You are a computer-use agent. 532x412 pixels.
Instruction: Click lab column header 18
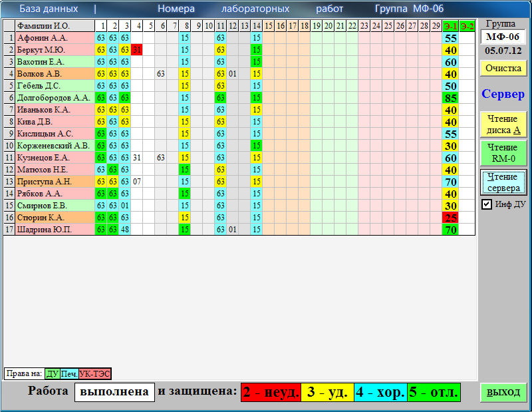pos(305,26)
